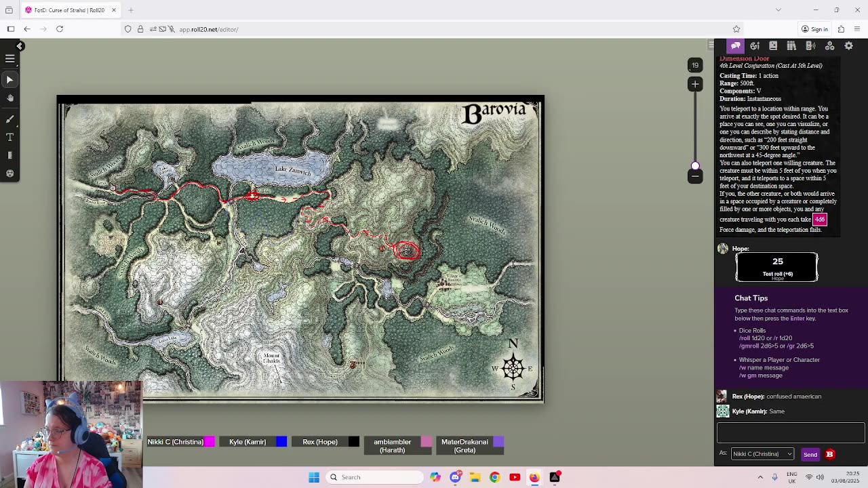The width and height of the screenshot is (868, 488).
Task: Click the browser Sign in button
Action: 814,29
